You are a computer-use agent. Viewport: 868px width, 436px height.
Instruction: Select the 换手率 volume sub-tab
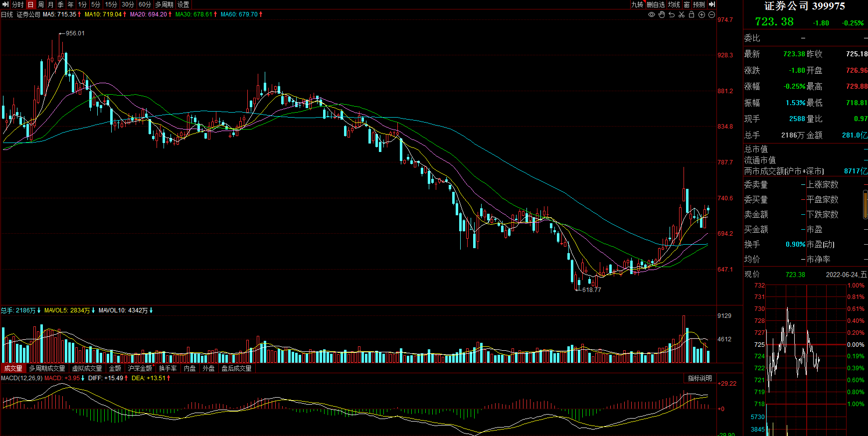pyautogui.click(x=168, y=368)
